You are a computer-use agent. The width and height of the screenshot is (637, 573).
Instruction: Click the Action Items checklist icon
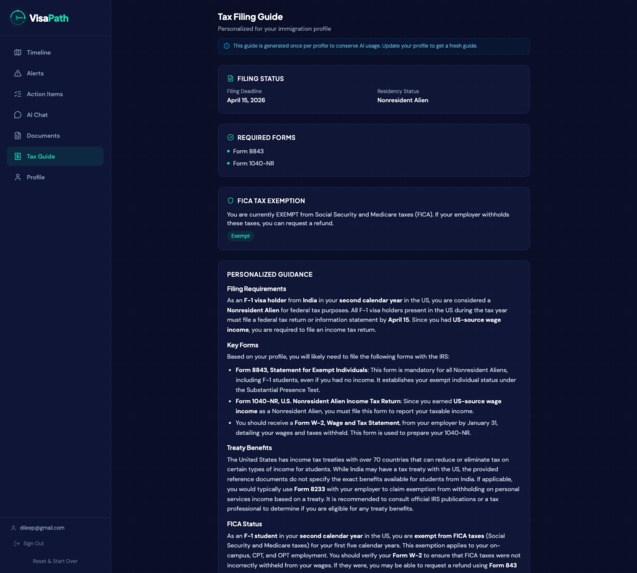coord(17,94)
